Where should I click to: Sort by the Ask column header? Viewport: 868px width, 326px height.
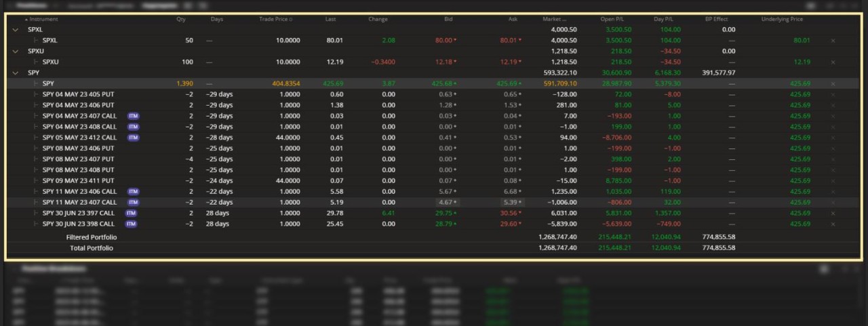(x=513, y=20)
